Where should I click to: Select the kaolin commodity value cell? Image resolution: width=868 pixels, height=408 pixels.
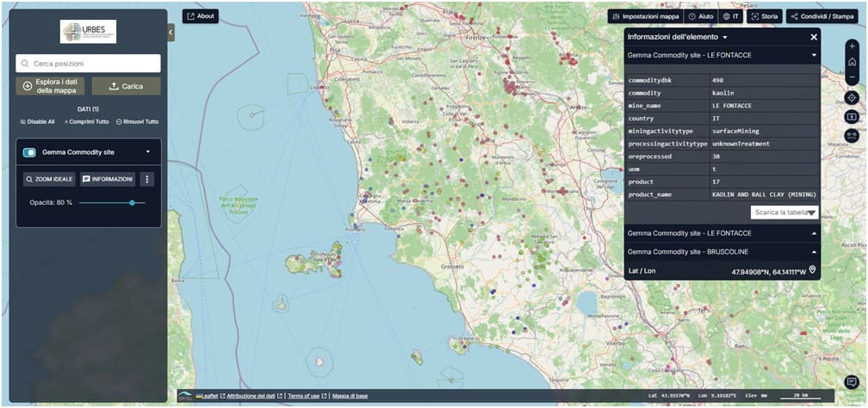764,93
